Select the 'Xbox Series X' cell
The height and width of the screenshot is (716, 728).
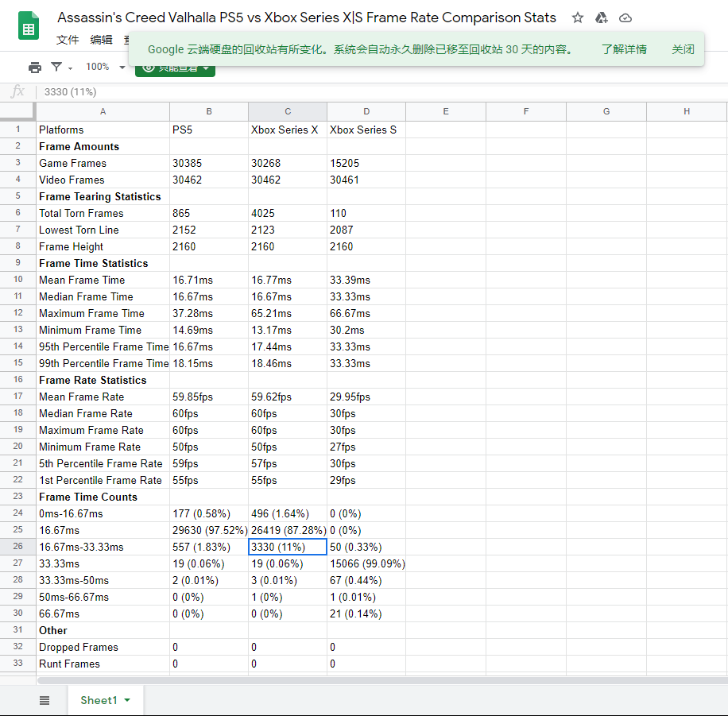288,130
